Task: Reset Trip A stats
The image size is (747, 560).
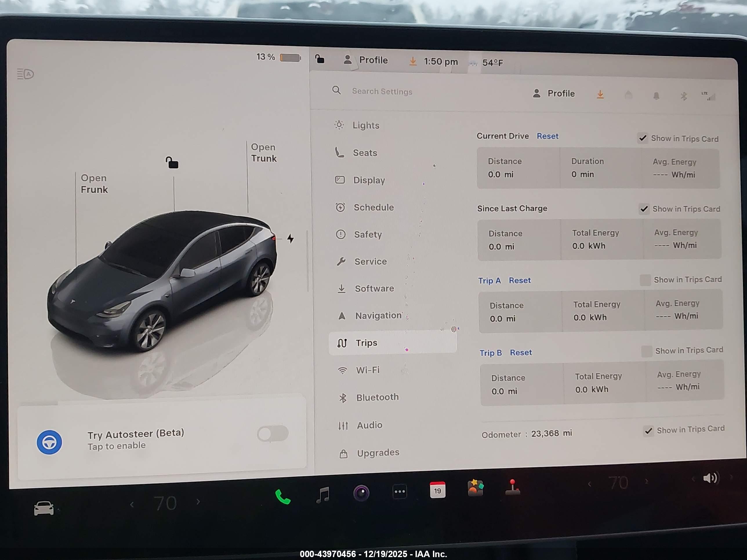Action: [520, 280]
